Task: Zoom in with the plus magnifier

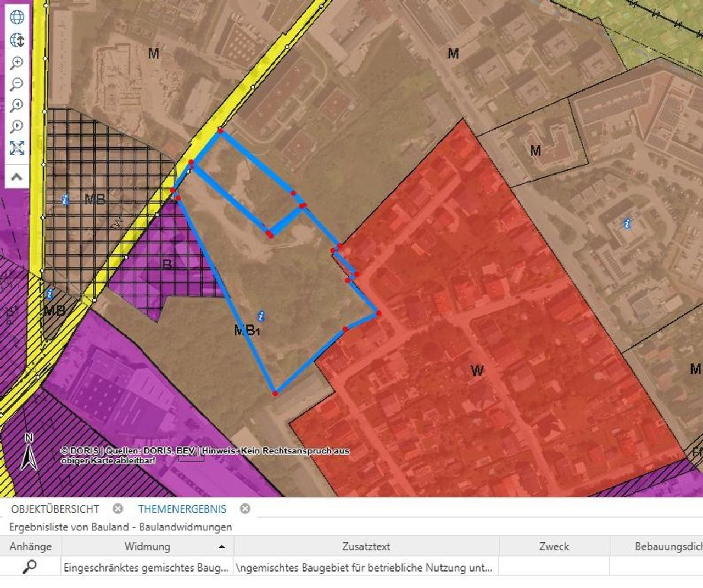Action: (17, 63)
